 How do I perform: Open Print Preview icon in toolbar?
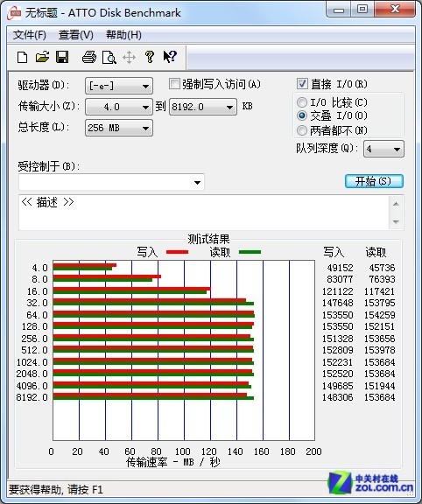click(109, 58)
